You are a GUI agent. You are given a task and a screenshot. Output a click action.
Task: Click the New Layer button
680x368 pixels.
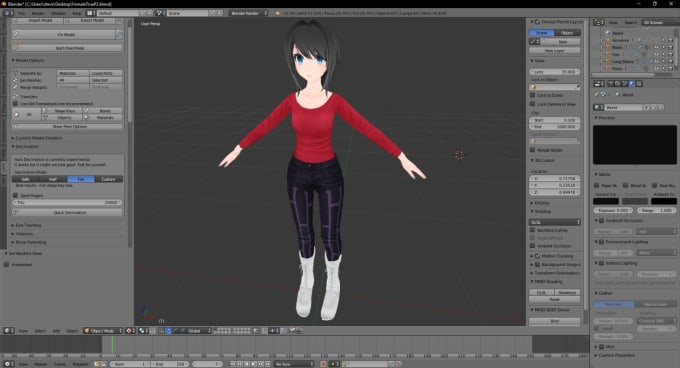click(x=554, y=51)
